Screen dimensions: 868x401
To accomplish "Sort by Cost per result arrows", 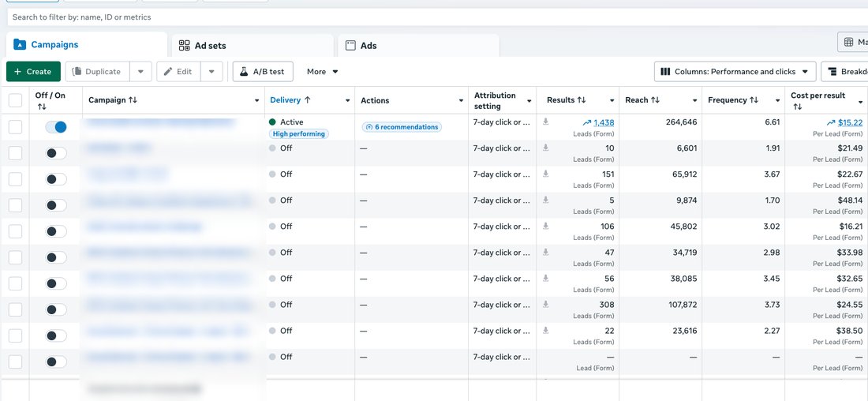I will [798, 107].
